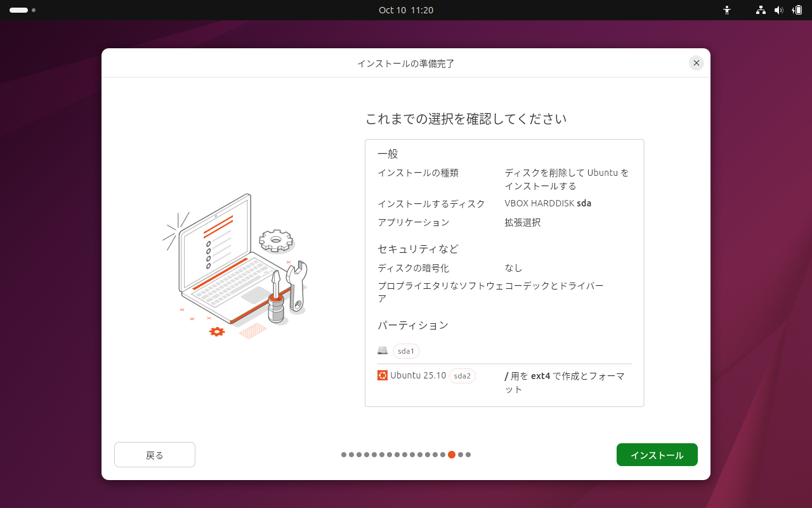
Task: Click the VBOX HARDDISK sda disk entry
Action: pos(547,203)
